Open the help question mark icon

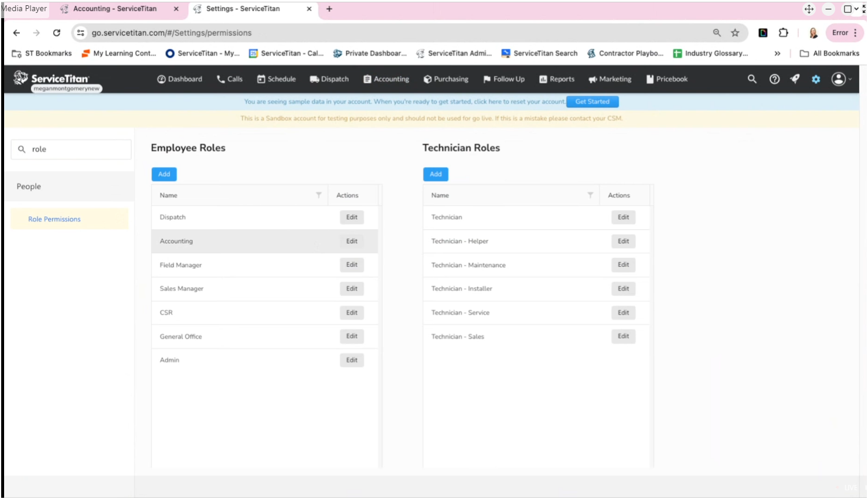[774, 79]
